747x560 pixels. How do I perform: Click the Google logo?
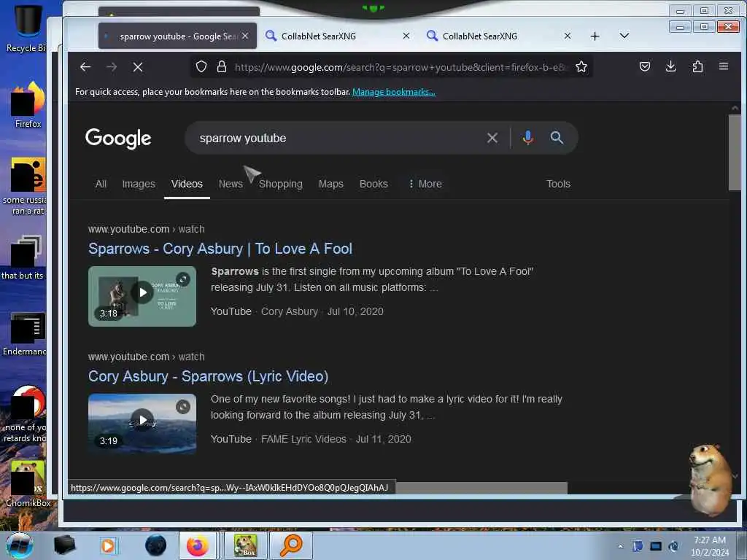click(118, 139)
